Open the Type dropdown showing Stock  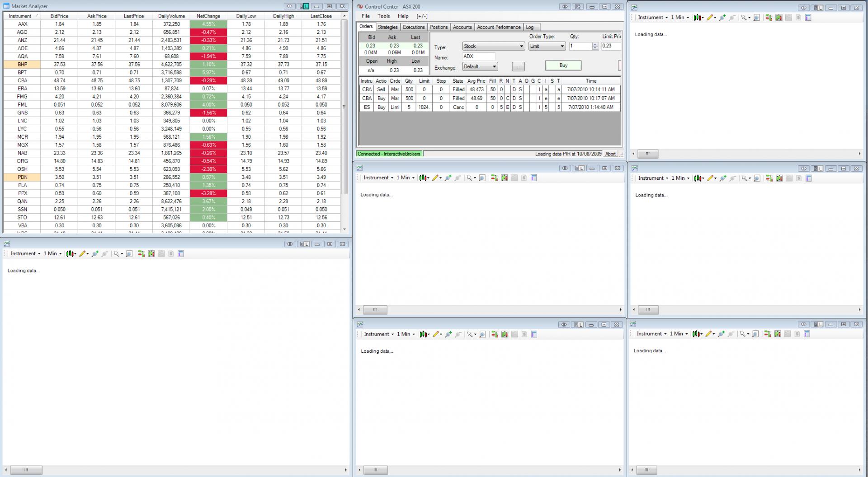point(493,46)
